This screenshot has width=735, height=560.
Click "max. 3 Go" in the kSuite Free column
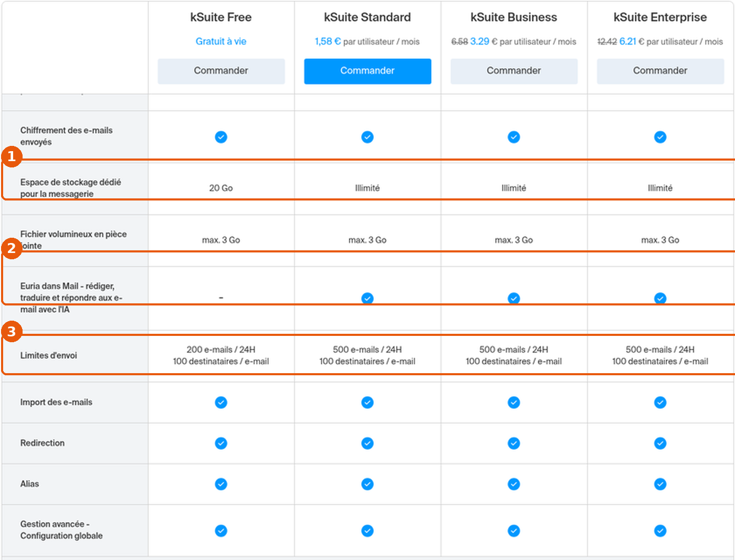coord(221,240)
